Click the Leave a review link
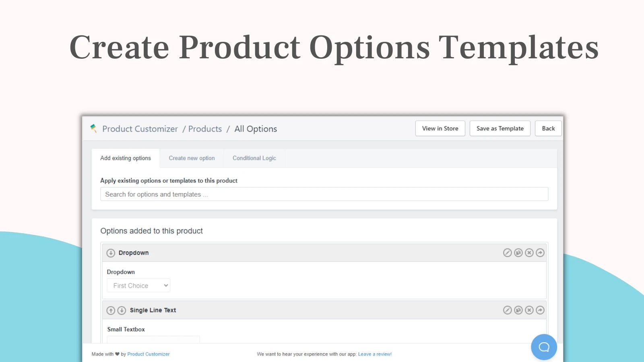 [x=375, y=354]
